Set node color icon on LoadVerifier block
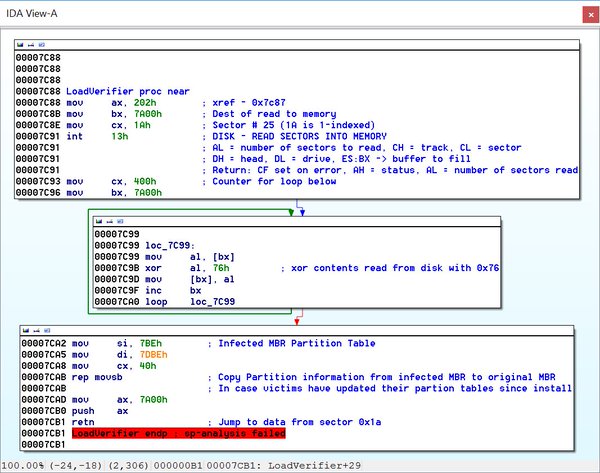 (20, 45)
